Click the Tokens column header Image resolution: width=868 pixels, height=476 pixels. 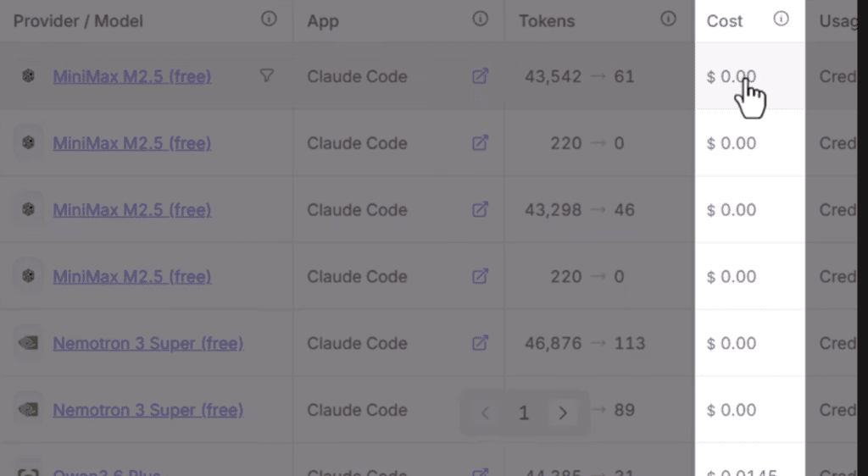(x=547, y=21)
